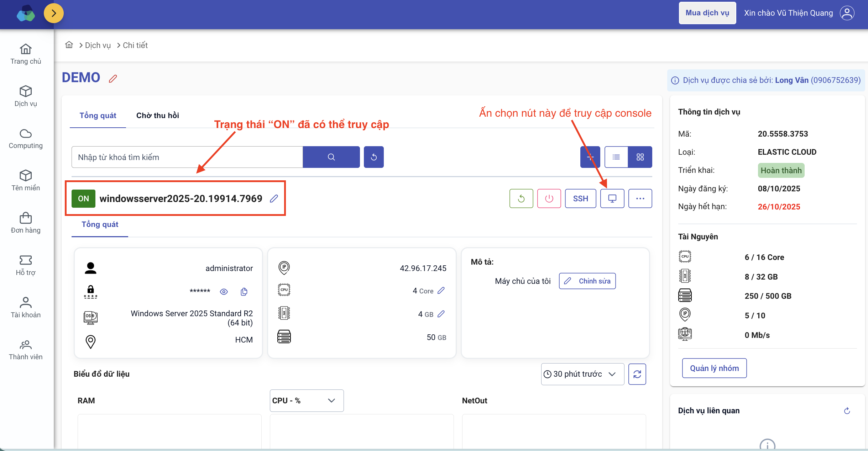Image resolution: width=868 pixels, height=451 pixels.
Task: Reveal the password with the eye icon
Action: [224, 292]
